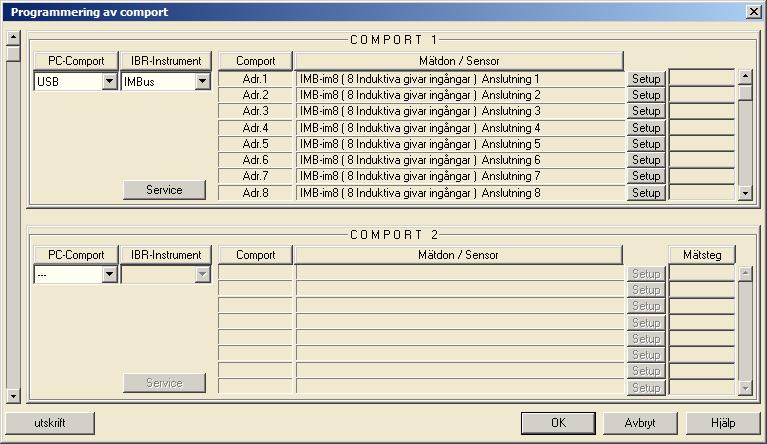This screenshot has width=767, height=444.
Task: Click sensor row ending Anslutning 6
Action: point(460,160)
